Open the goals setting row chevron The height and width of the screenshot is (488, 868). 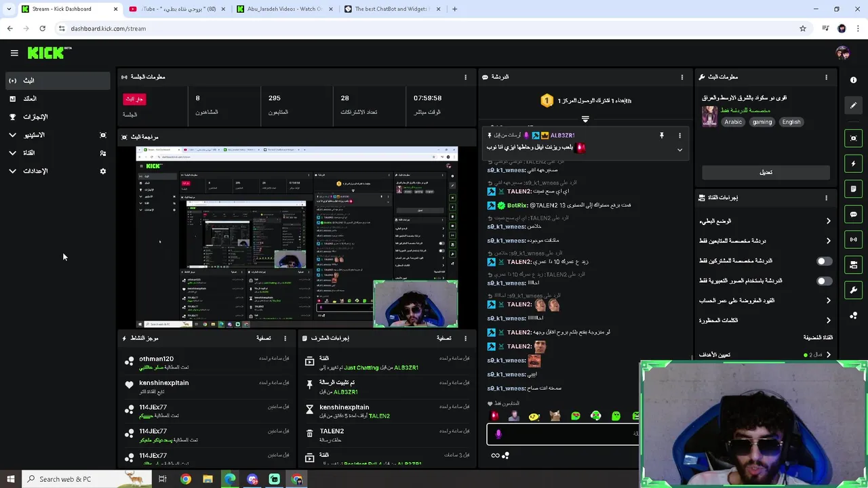tap(828, 354)
